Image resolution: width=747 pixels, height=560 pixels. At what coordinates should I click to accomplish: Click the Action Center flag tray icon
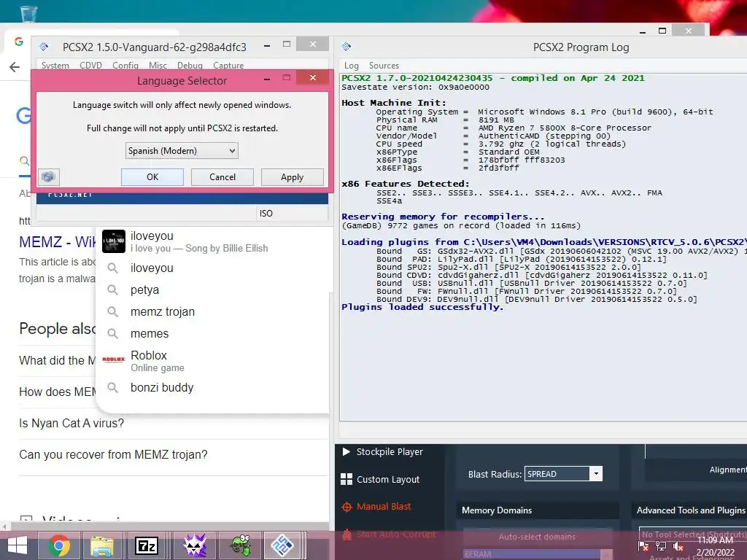643,546
